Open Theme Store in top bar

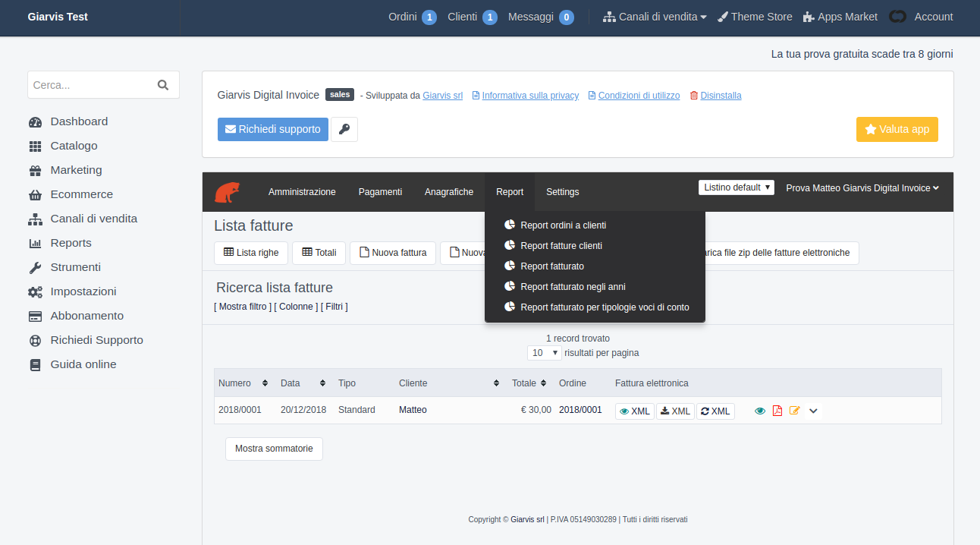755,17
